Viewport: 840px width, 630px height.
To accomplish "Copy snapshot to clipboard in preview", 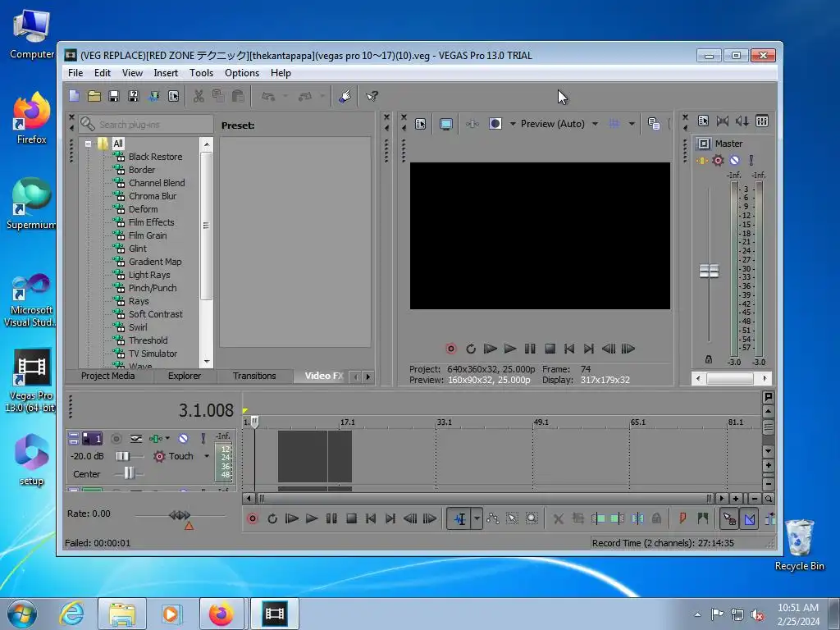I will 654,124.
